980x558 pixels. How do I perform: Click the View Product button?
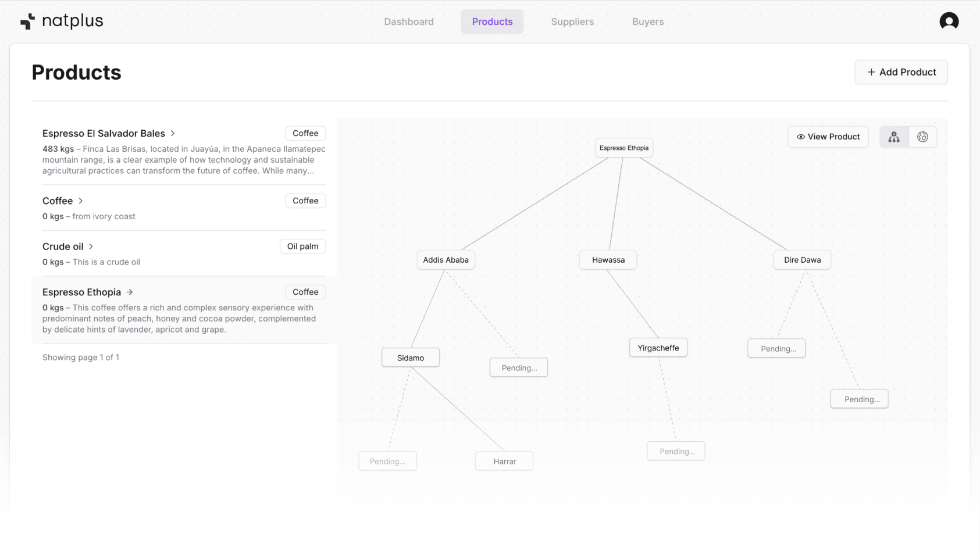(x=828, y=137)
